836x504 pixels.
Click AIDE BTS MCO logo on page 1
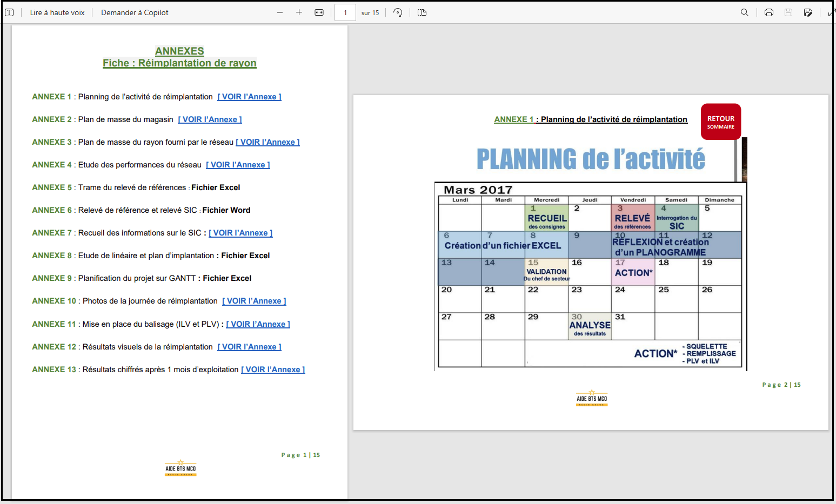180,468
